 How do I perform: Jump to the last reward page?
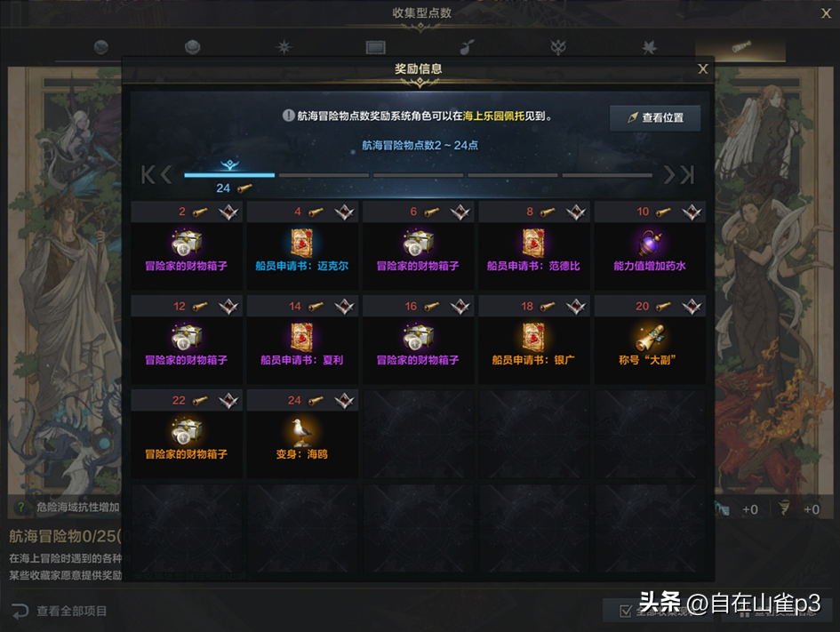click(687, 174)
